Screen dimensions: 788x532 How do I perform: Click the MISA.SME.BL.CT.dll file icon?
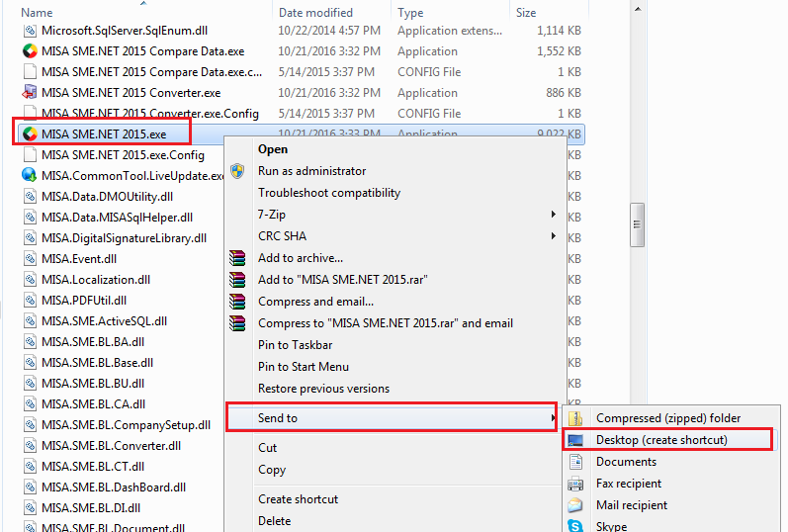tap(30, 466)
